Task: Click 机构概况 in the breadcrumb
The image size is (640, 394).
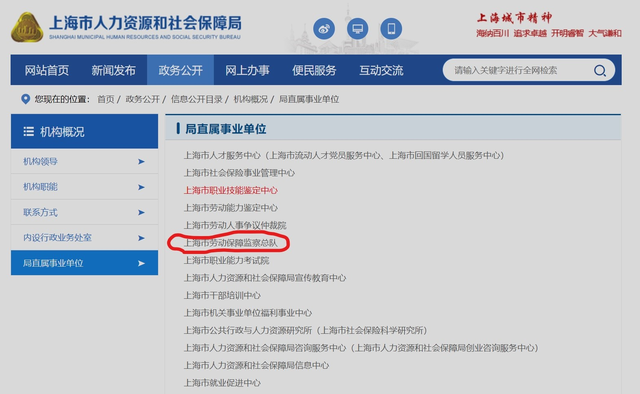Action: (x=251, y=99)
